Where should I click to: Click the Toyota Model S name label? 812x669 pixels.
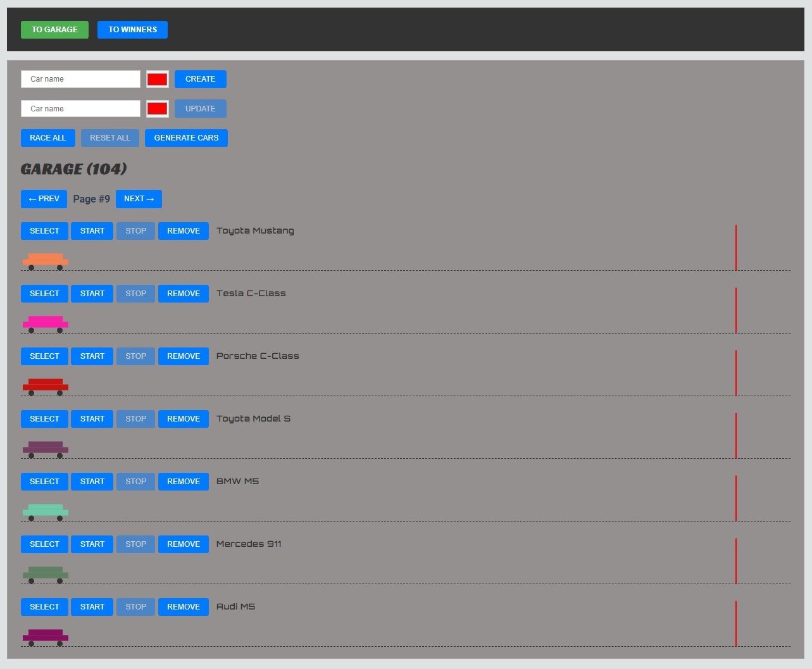pyautogui.click(x=253, y=419)
